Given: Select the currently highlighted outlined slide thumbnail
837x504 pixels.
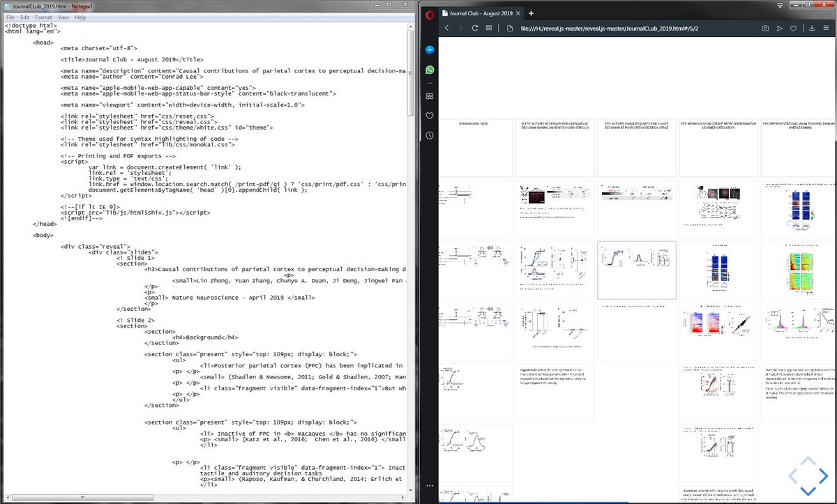Looking at the screenshot, I should [637, 270].
